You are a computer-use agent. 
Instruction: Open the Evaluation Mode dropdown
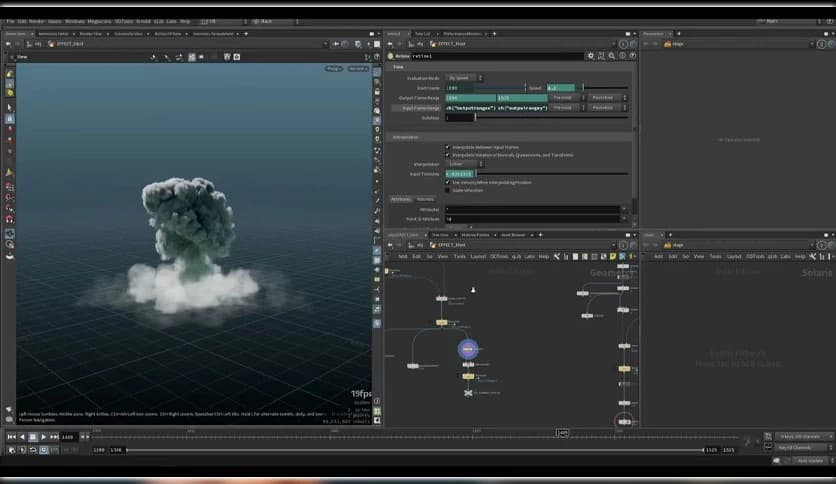(465, 77)
